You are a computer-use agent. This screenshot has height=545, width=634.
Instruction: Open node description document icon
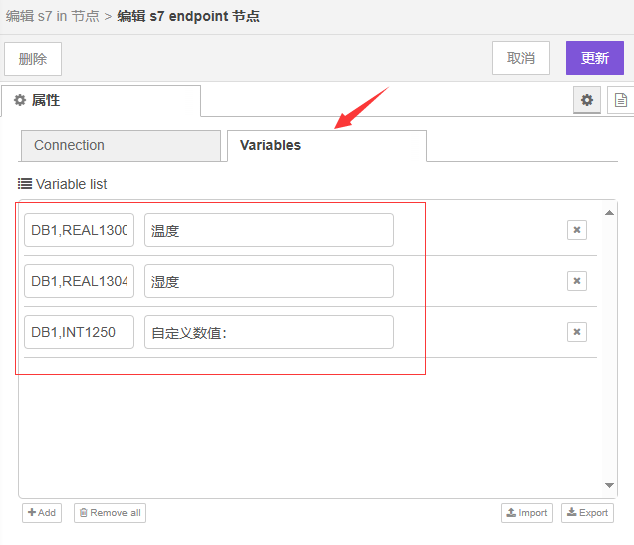[x=621, y=100]
